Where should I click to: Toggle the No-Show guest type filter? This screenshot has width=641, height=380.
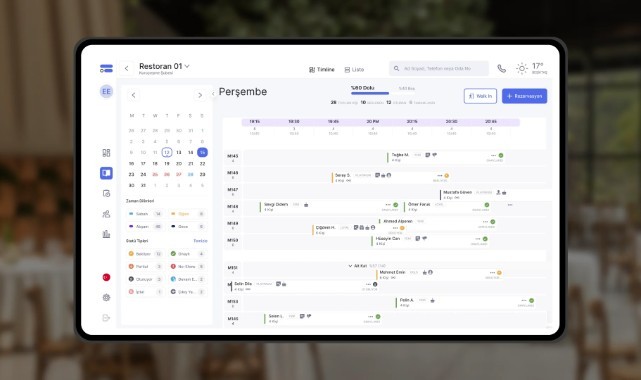click(x=187, y=266)
